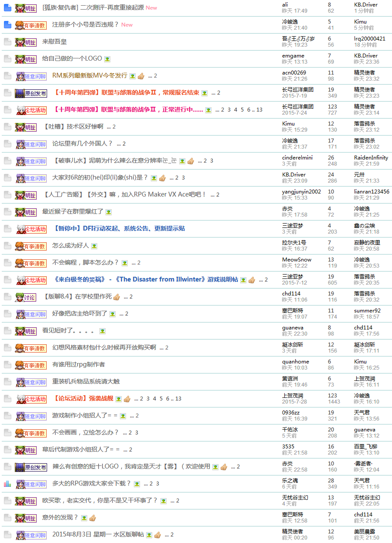Screen dimensions: 392x543
Task: Click the image icon after 不会编程，脚本怎么办
Action: 125,263
